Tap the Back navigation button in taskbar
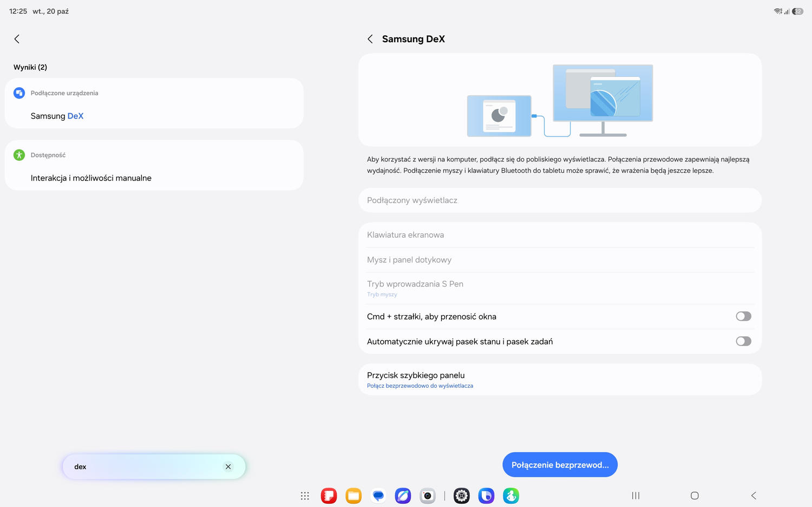 754,496
